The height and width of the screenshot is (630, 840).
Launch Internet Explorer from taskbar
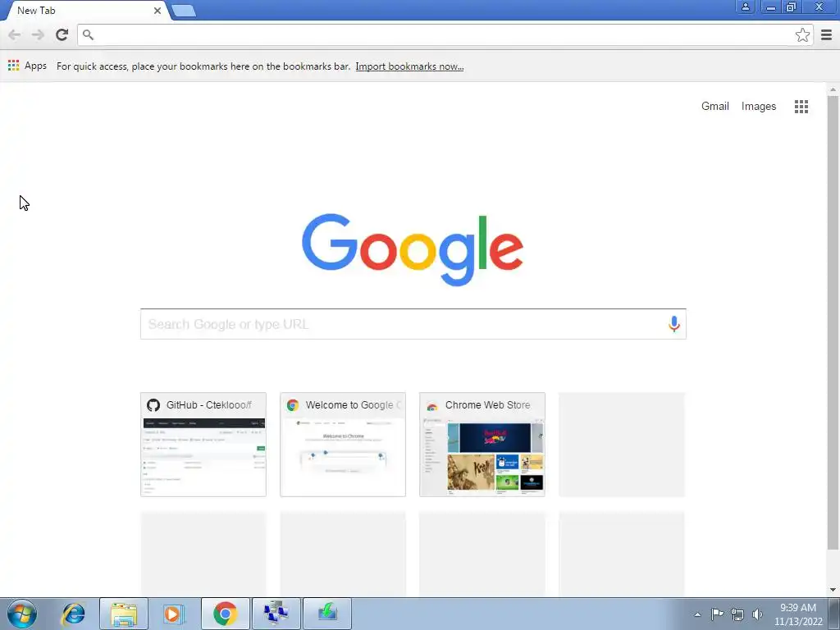73,614
